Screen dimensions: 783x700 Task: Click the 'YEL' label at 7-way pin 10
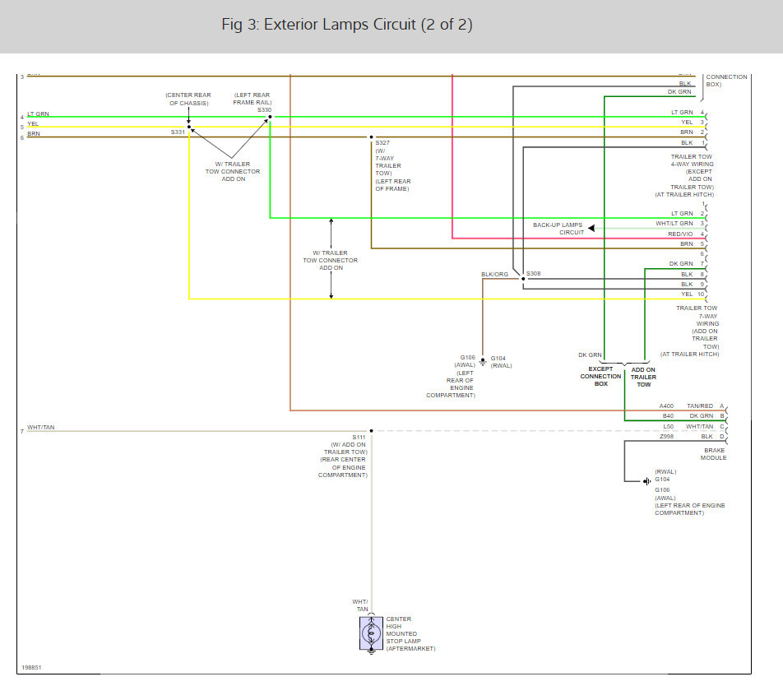(687, 294)
